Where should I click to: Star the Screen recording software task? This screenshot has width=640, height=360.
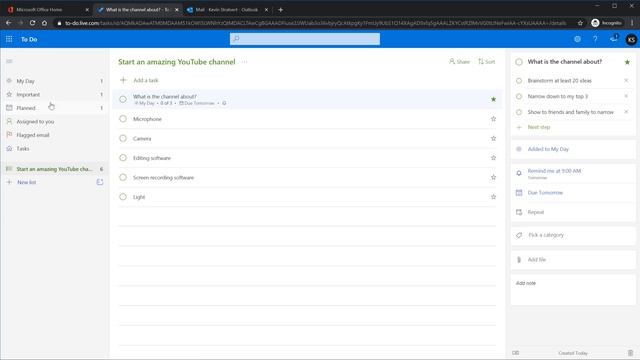(493, 177)
